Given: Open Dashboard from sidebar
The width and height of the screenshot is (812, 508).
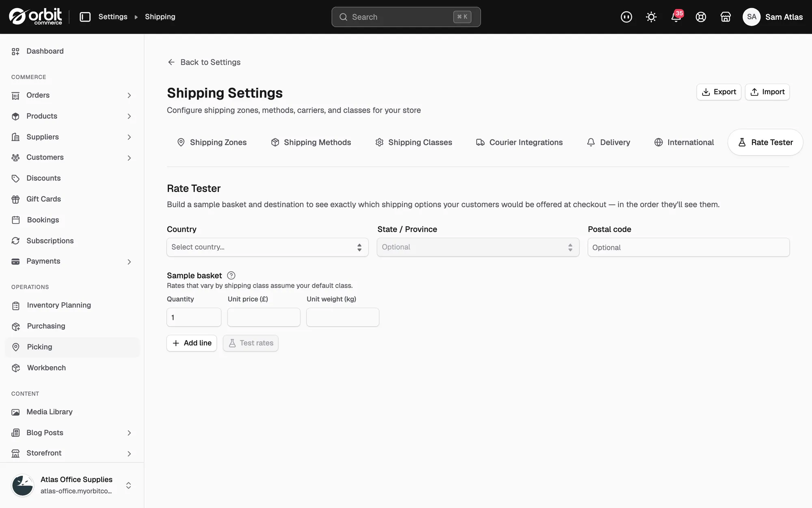Looking at the screenshot, I should 72,51.
